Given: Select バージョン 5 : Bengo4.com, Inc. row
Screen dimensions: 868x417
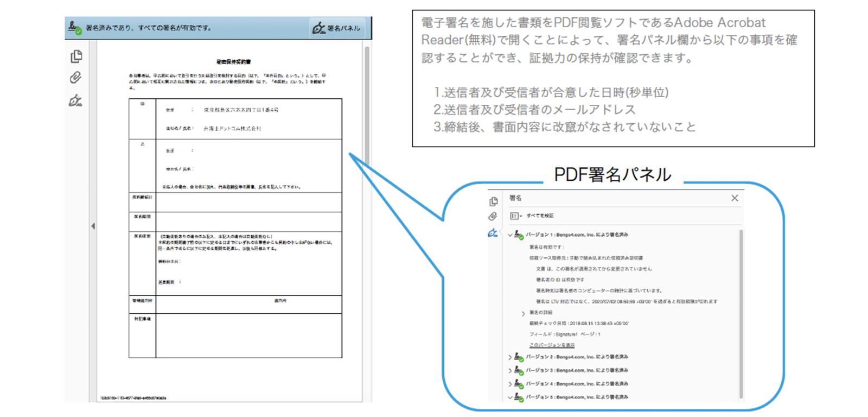Looking at the screenshot, I should 577,397.
